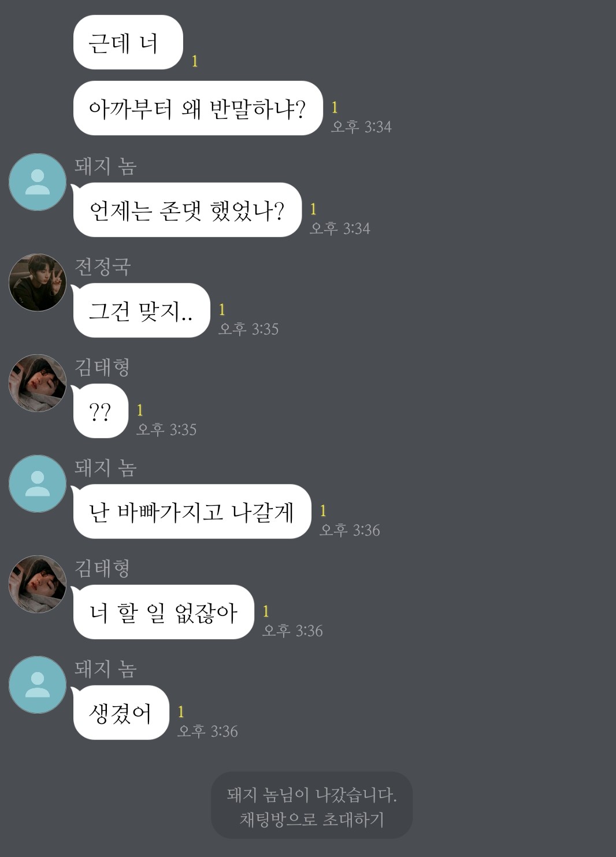Select the 언제는 존댓 했었나? message bubble
Image resolution: width=616 pixels, height=857 pixels.
[187, 210]
